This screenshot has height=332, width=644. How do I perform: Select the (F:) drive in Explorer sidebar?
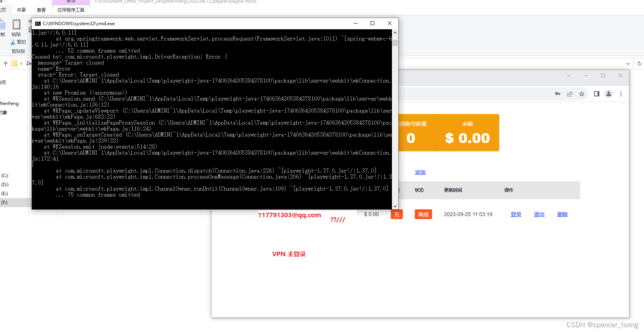pos(5,203)
